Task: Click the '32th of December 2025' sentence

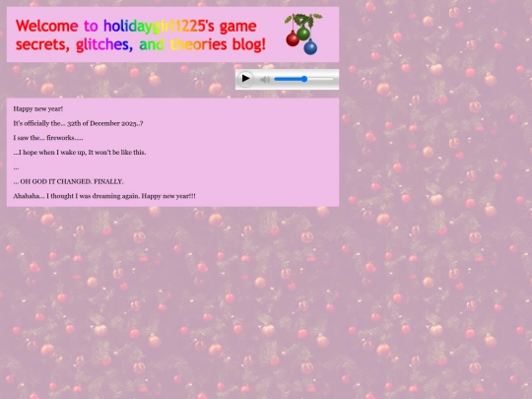Action: coord(78,123)
